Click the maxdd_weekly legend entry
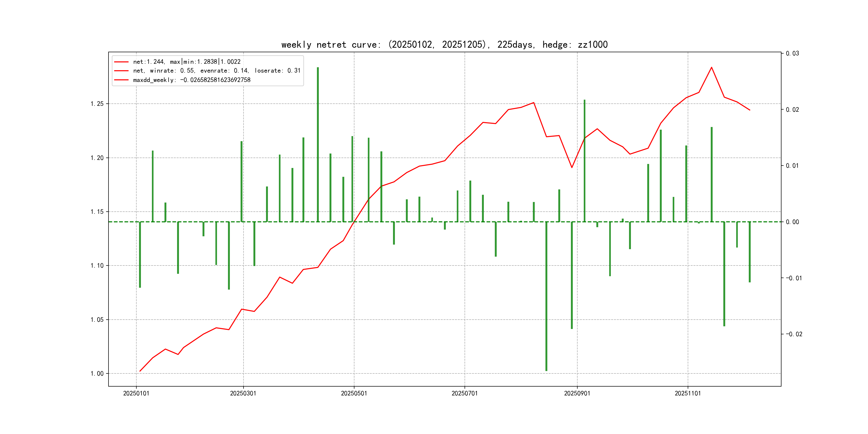Viewport: 868px width, 434px height. pyautogui.click(x=191, y=80)
